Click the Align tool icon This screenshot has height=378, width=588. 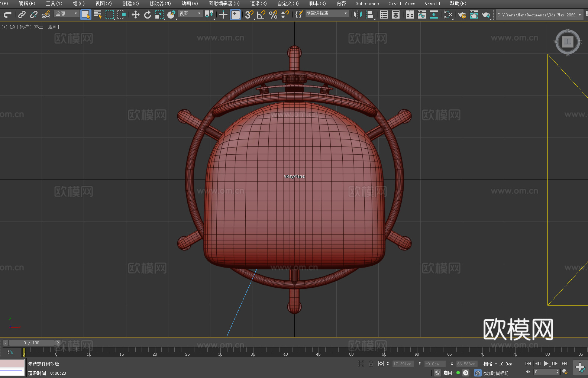[370, 14]
